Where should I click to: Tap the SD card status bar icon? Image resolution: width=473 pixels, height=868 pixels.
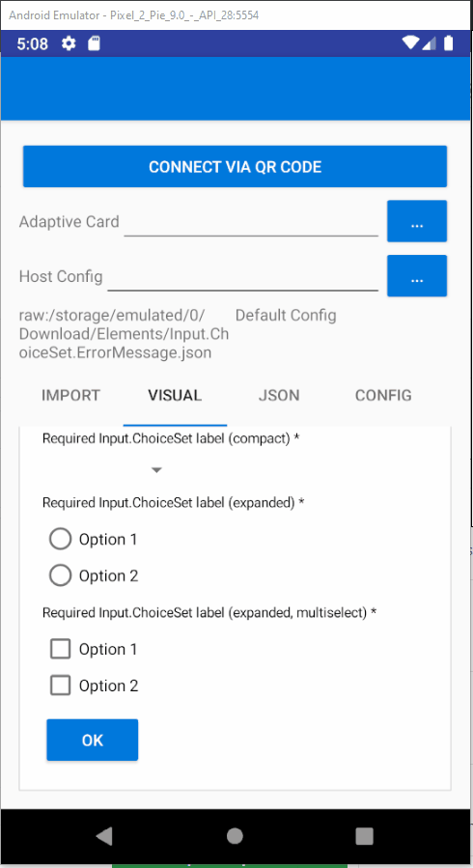[94, 43]
